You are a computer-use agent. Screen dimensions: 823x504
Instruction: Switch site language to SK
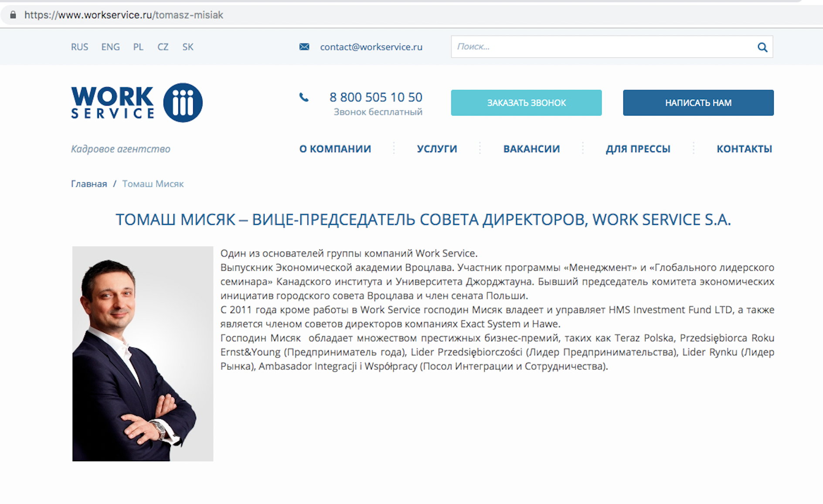188,47
